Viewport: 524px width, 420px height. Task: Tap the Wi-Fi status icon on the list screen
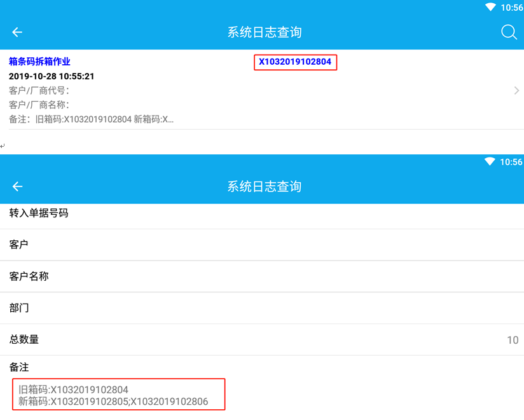click(490, 8)
